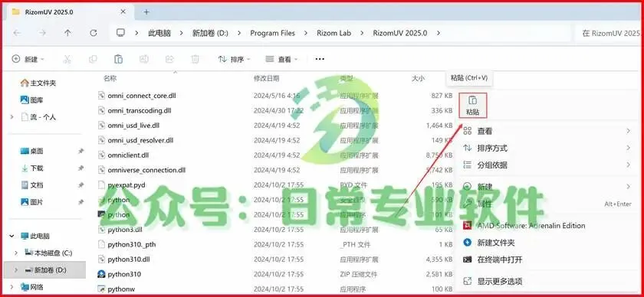
Task: Click 此电脑 in the address breadcrumb
Action: (159, 33)
